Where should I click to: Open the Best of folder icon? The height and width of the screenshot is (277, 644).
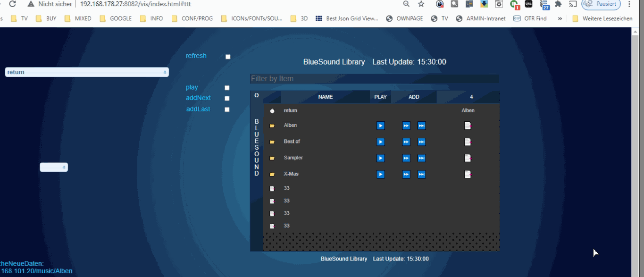point(272,142)
